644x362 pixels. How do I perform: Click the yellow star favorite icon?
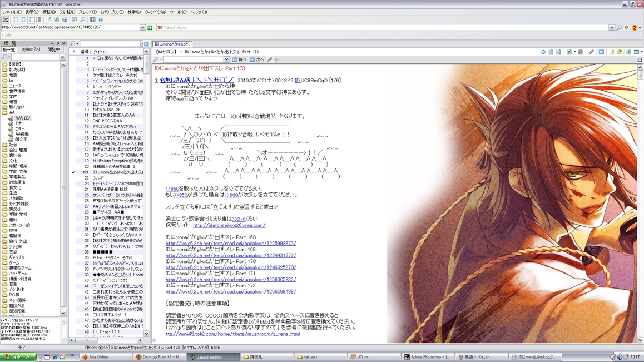point(620,52)
